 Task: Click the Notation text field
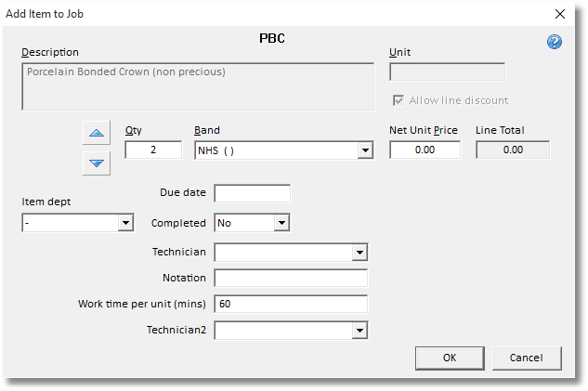pos(291,278)
